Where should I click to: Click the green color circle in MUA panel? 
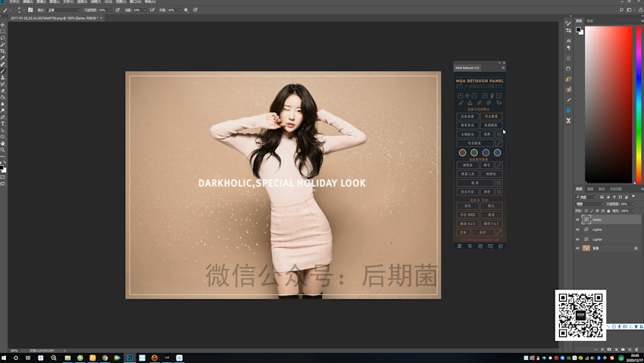474,153
